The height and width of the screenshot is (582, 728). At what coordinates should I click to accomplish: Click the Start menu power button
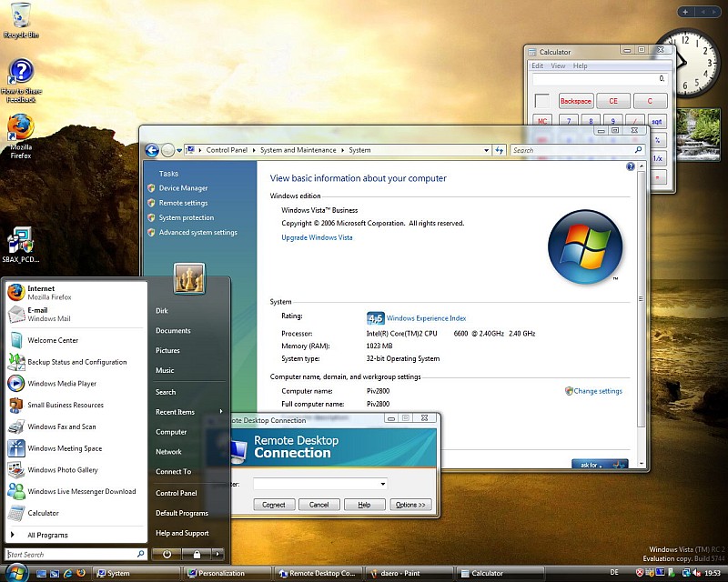coord(167,553)
